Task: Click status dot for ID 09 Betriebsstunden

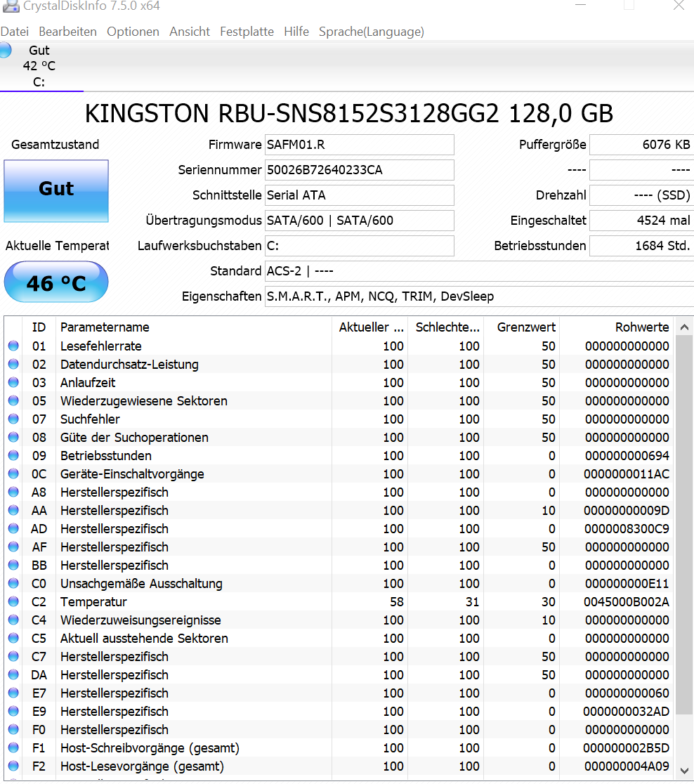Action: pyautogui.click(x=13, y=455)
